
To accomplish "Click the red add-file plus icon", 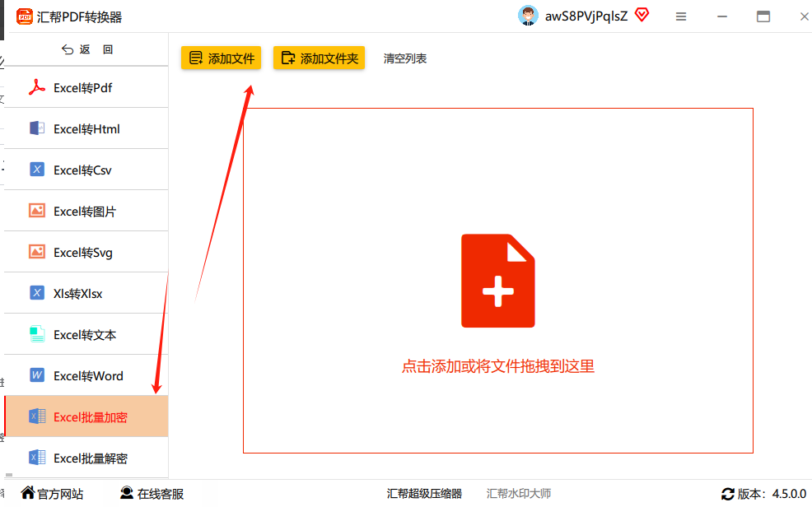I will (498, 281).
